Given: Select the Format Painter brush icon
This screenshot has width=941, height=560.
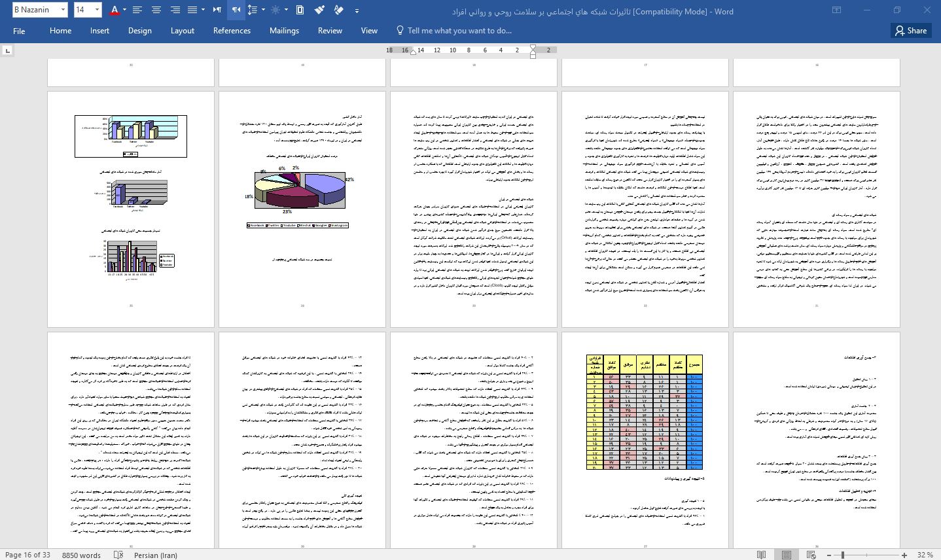Looking at the screenshot, I should click(319, 10).
